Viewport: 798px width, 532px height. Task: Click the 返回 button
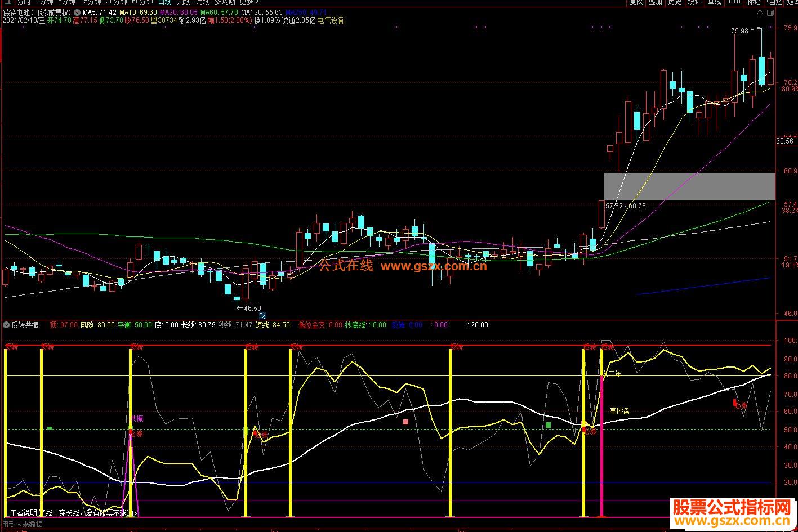pyautogui.click(x=792, y=2)
